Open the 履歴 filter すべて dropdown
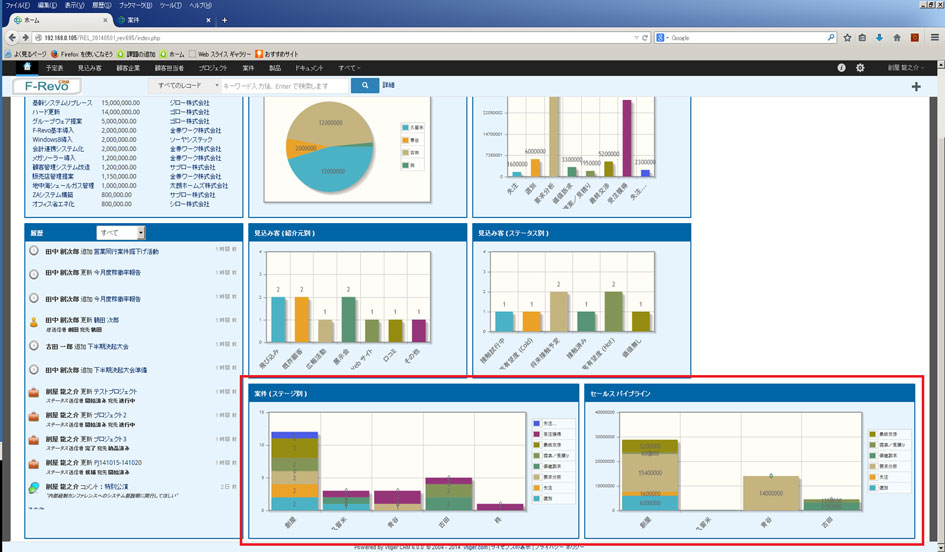The height and width of the screenshot is (552, 945). click(x=121, y=233)
